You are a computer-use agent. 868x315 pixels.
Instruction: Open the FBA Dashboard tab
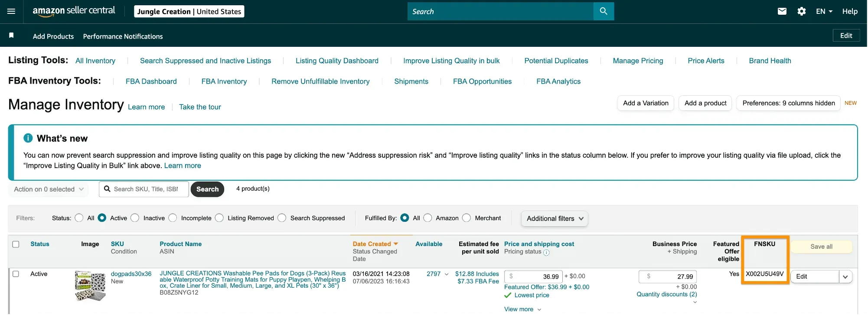pyautogui.click(x=151, y=81)
